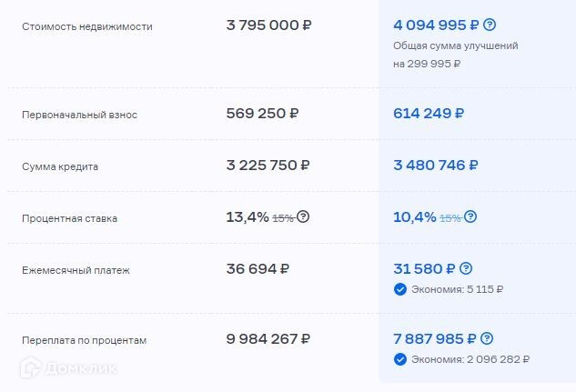Screen dimensions: 576x392
Task: Click the Переплата по процентам label
Action: pos(84,340)
